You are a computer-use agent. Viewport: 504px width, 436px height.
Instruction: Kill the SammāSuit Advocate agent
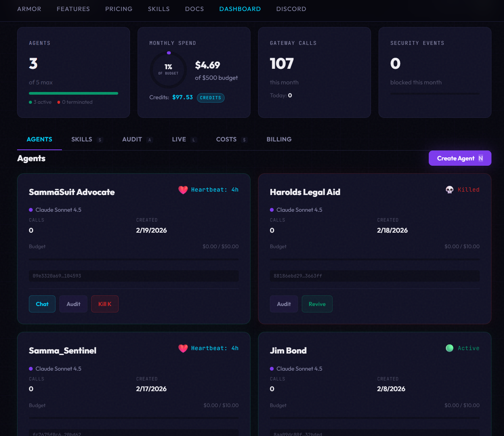(105, 304)
